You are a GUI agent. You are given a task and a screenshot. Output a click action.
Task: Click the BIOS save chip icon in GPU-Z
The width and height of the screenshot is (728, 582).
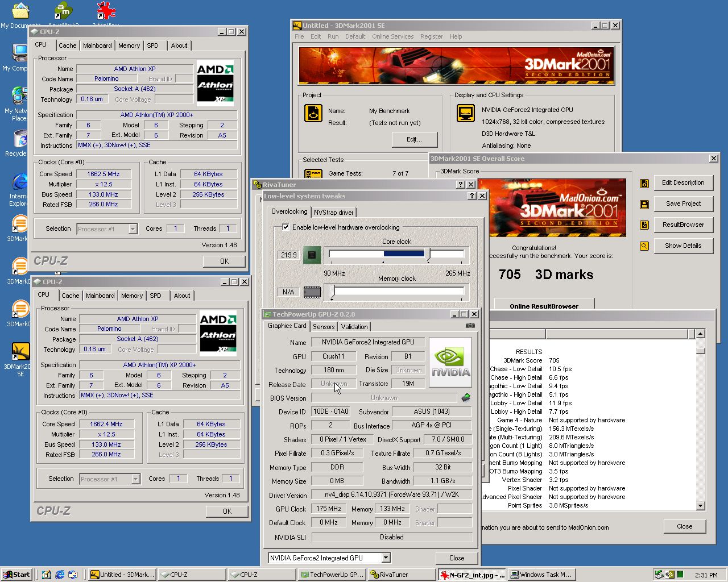[x=466, y=398]
